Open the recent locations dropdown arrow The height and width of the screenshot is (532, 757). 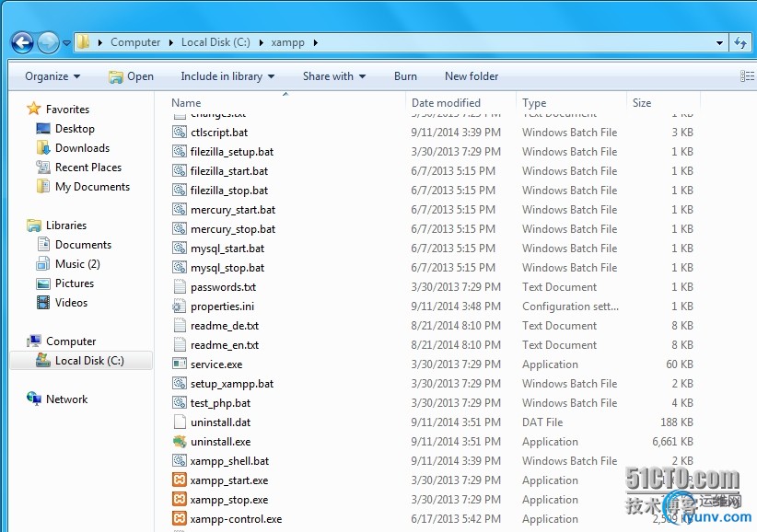(67, 43)
